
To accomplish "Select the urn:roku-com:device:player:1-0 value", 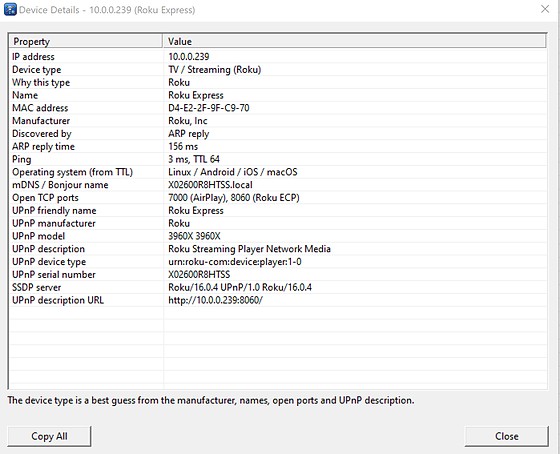I will click(235, 262).
